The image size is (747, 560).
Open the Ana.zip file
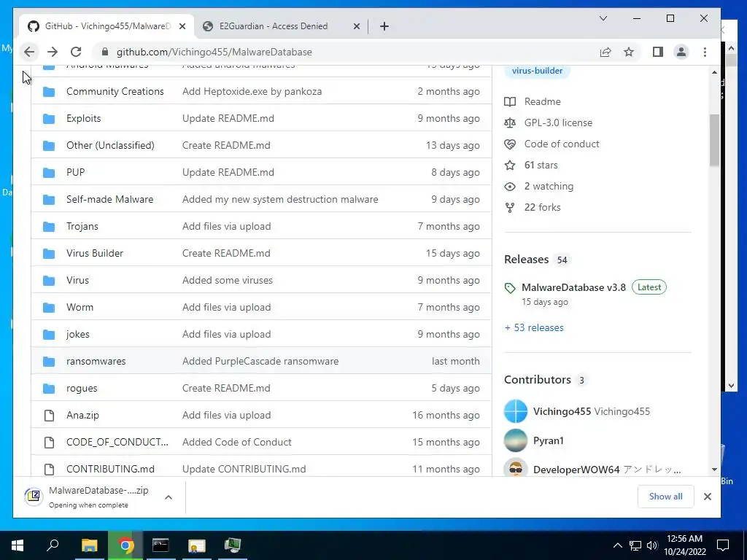point(82,415)
